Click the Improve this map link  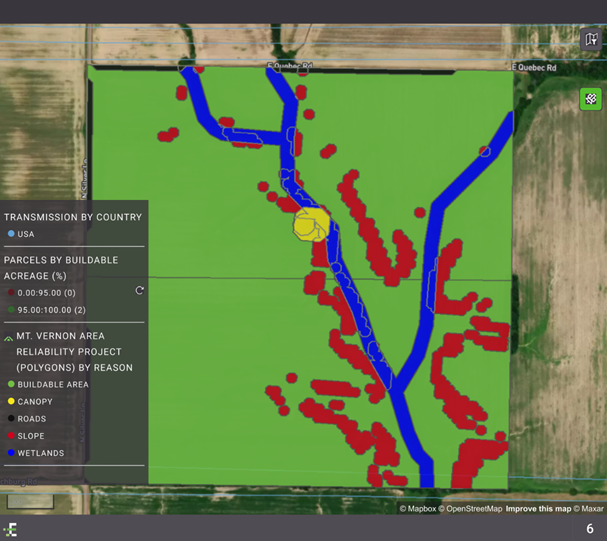539,508
